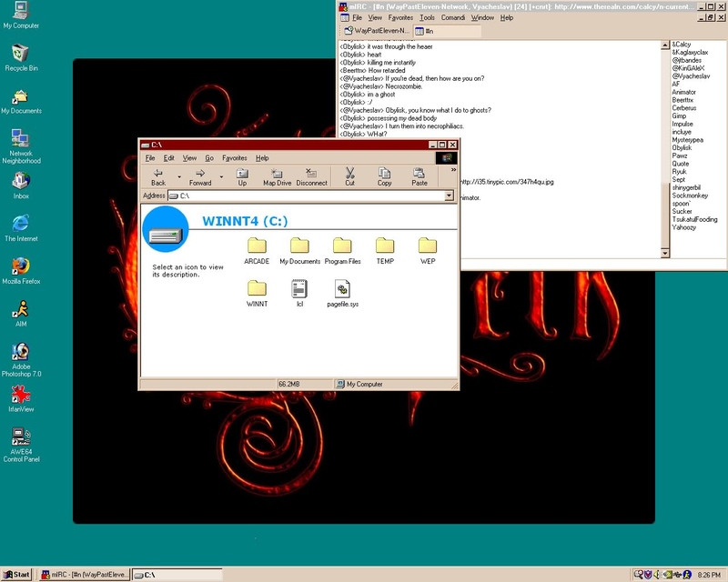The image size is (728, 582).
Task: Click the Paste toolbar button in Explorer
Action: point(420,177)
